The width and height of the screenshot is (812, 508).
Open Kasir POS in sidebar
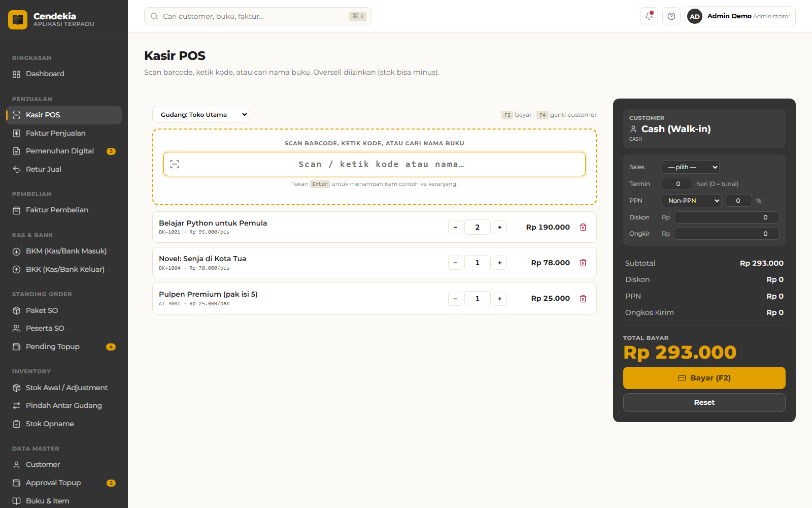pyautogui.click(x=64, y=115)
